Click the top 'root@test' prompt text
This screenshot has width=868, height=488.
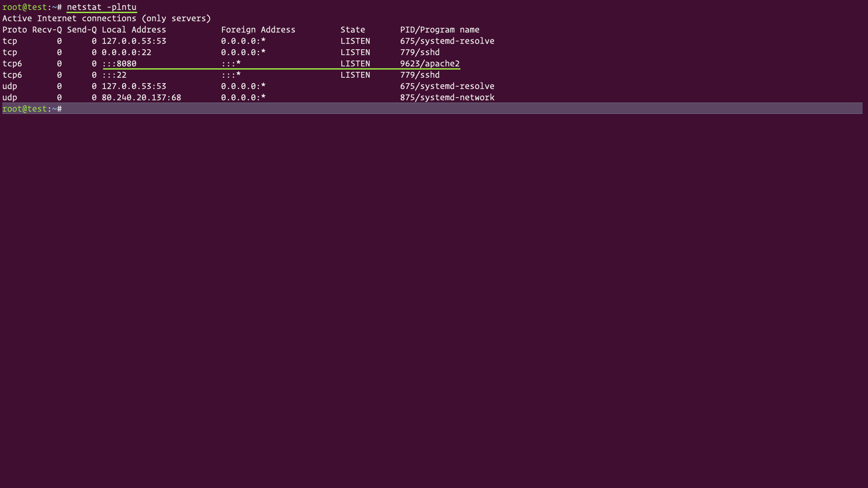(x=25, y=7)
